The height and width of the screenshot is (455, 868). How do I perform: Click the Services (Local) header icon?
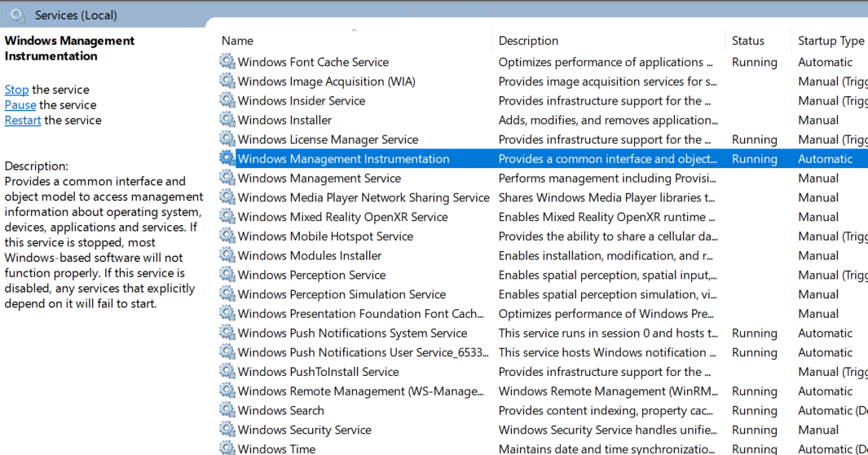click(x=18, y=15)
